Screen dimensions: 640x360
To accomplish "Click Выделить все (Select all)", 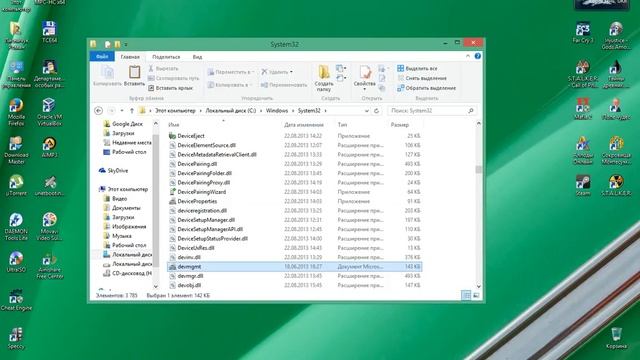I will (x=417, y=68).
